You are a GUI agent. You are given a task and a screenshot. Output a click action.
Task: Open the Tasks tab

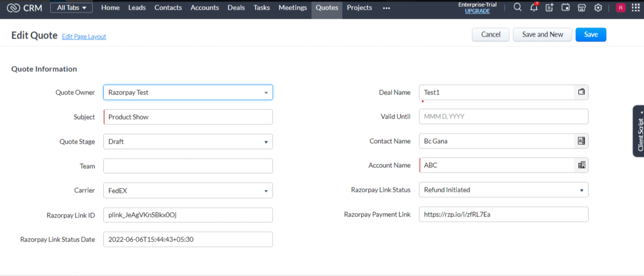(262, 8)
